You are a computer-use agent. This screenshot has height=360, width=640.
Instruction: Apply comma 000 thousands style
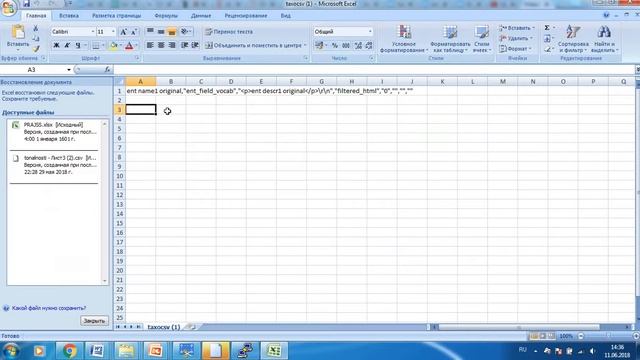point(346,45)
